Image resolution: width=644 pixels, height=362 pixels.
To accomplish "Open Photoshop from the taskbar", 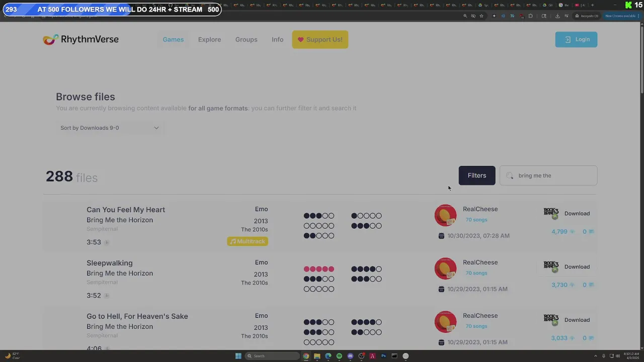I will click(383, 356).
